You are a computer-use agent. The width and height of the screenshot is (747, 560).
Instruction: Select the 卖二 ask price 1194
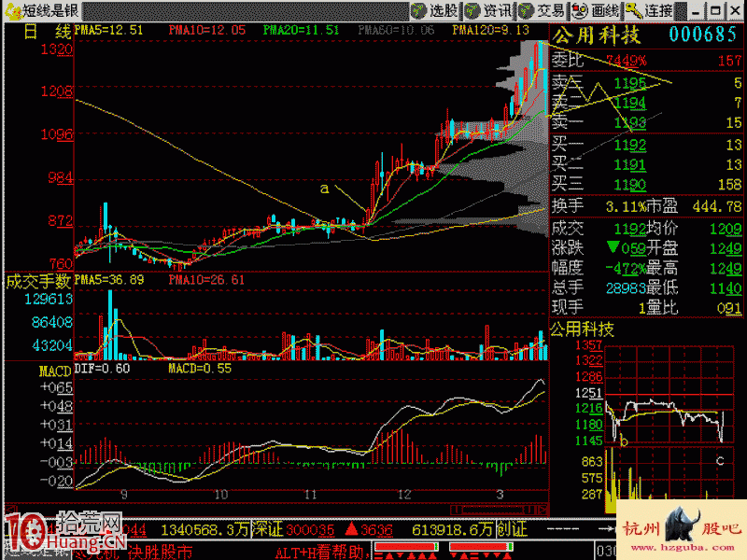(629, 103)
